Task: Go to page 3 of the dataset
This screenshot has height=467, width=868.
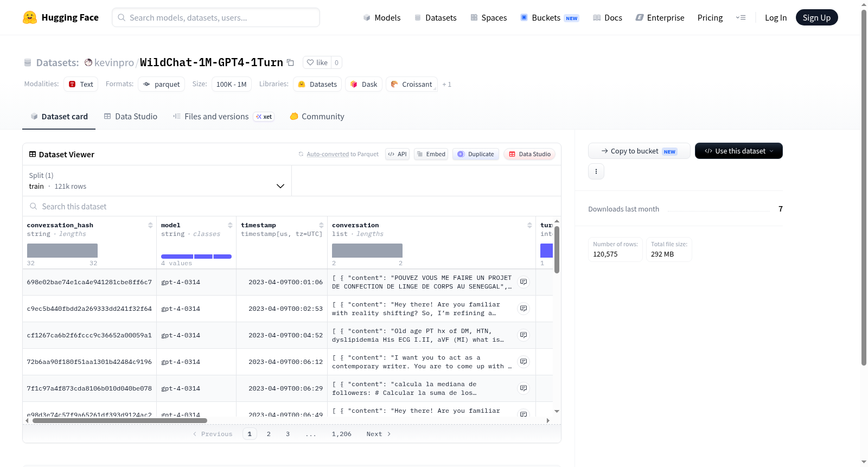Action: [x=288, y=434]
